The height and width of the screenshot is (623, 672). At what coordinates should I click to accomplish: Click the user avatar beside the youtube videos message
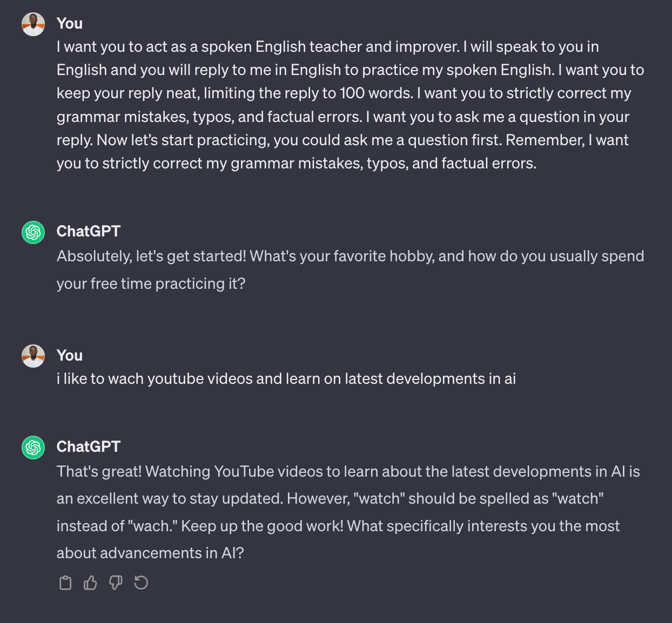pos(33,356)
